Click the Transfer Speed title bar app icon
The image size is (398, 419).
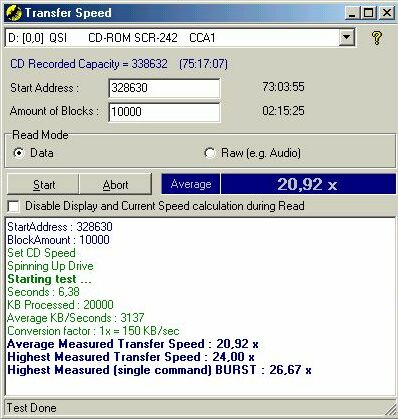(14, 13)
